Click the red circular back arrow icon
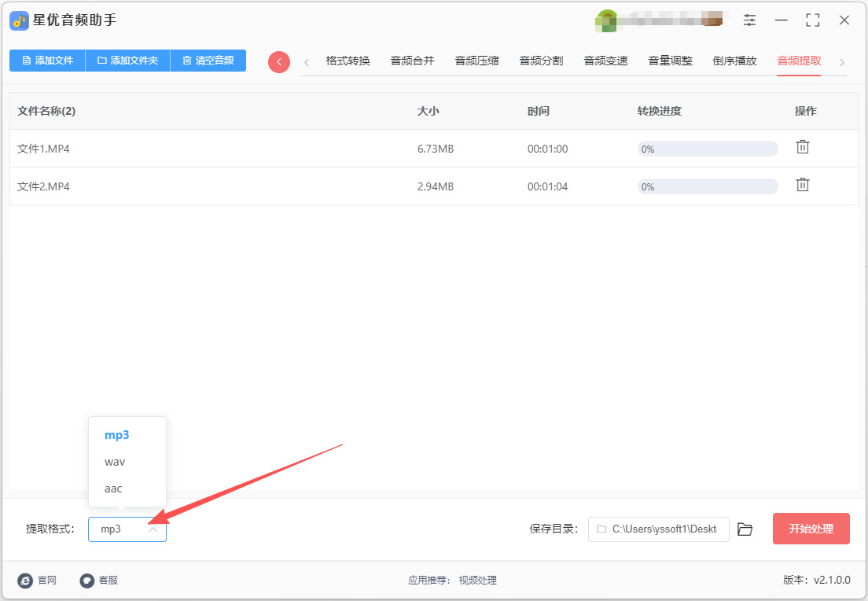This screenshot has height=601, width=868. click(279, 61)
